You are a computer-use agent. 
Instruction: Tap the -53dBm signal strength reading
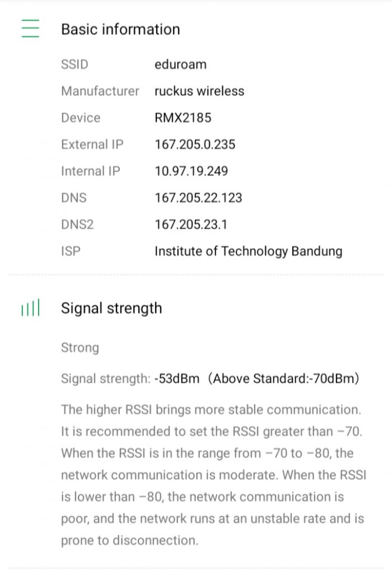(177, 379)
